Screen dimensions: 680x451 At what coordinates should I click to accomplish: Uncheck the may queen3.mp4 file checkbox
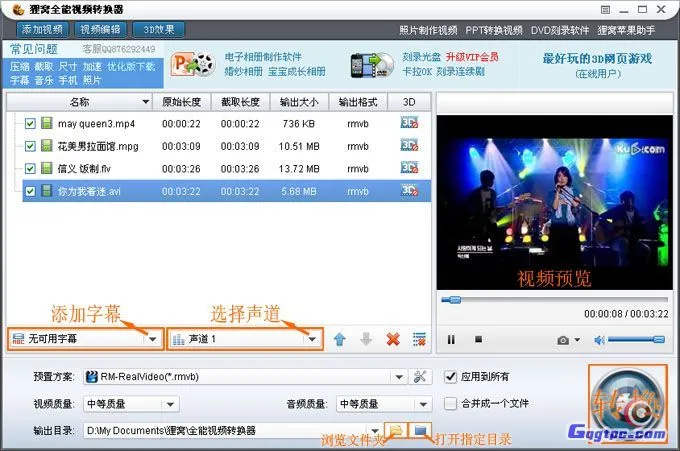(30, 123)
